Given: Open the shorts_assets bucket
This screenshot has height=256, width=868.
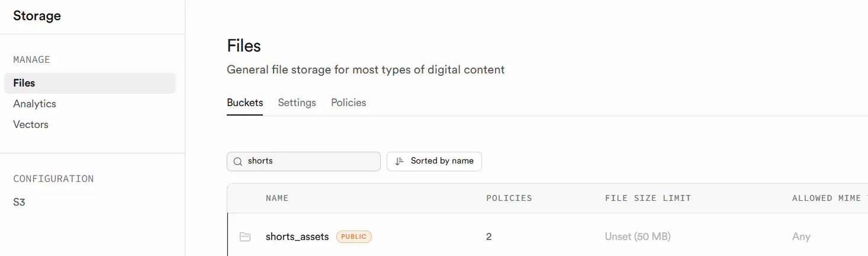Looking at the screenshot, I should (x=297, y=236).
